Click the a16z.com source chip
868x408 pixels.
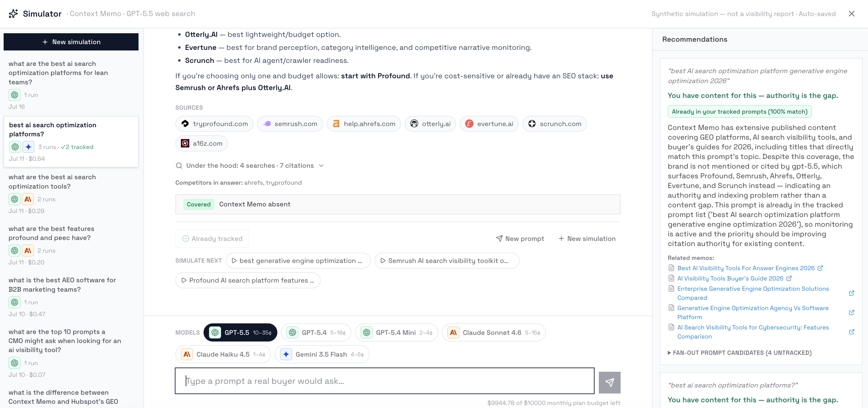click(201, 144)
